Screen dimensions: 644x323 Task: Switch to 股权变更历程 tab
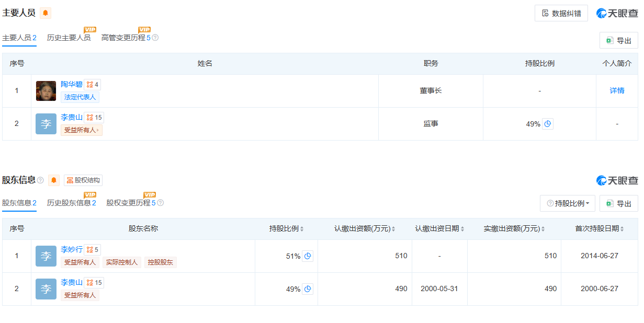[x=131, y=203]
